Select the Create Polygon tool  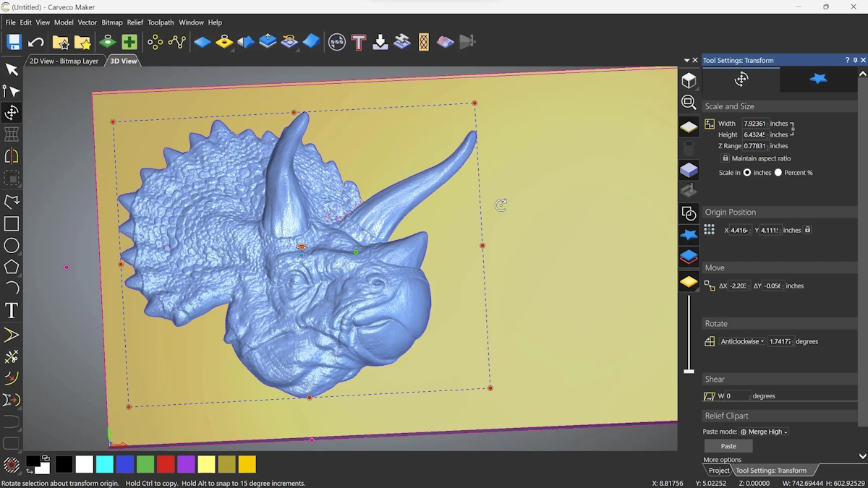[x=12, y=267]
